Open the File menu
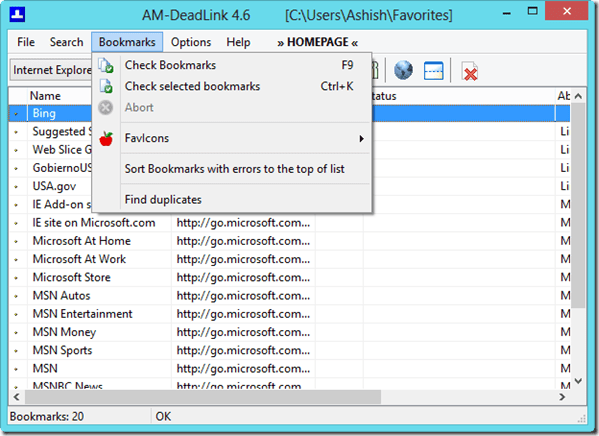The image size is (599, 436). click(26, 42)
